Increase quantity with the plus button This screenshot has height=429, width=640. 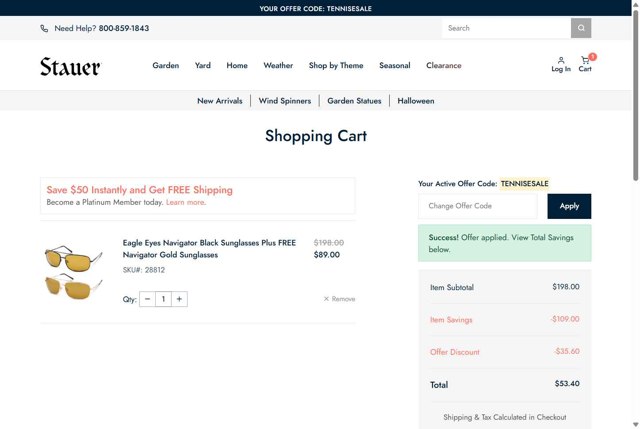pyautogui.click(x=179, y=299)
